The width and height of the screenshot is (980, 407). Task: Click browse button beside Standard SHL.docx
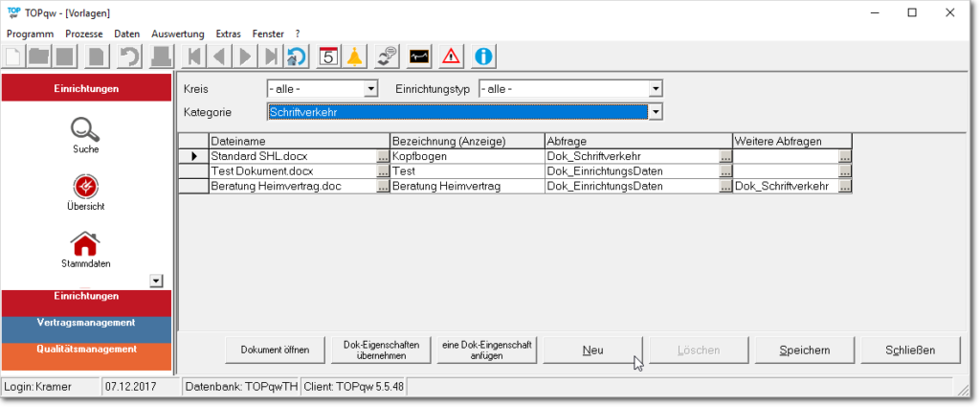click(x=383, y=155)
